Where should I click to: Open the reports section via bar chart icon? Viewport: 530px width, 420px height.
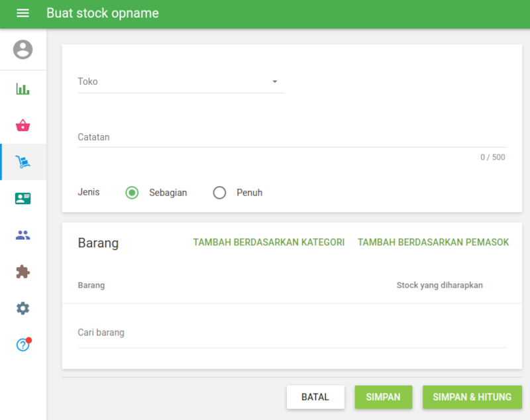23,87
